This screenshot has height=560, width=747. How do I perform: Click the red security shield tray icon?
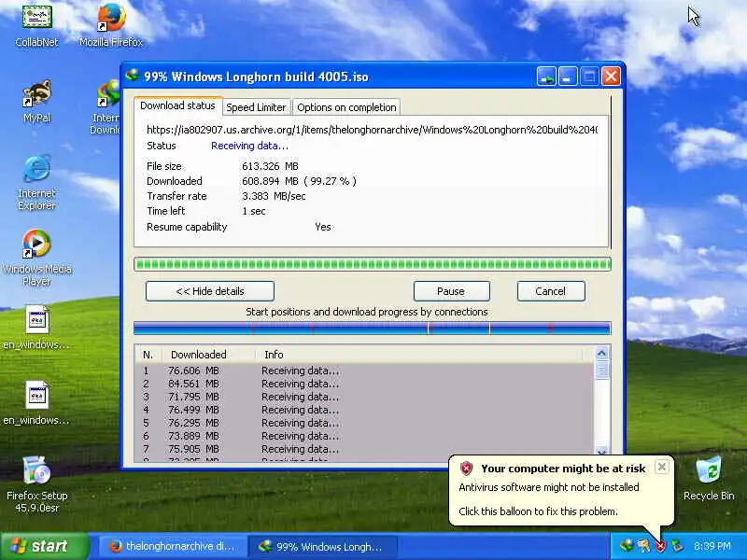661,546
